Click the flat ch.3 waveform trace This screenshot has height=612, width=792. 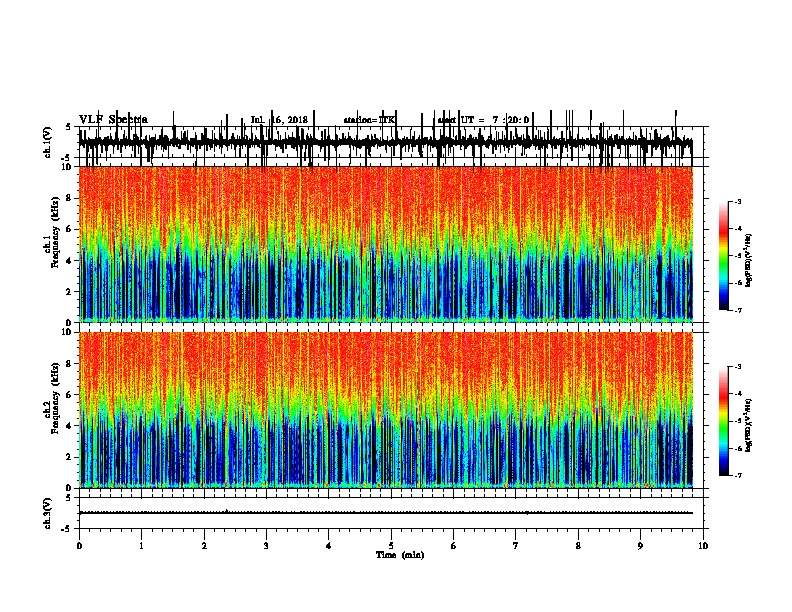coord(386,513)
